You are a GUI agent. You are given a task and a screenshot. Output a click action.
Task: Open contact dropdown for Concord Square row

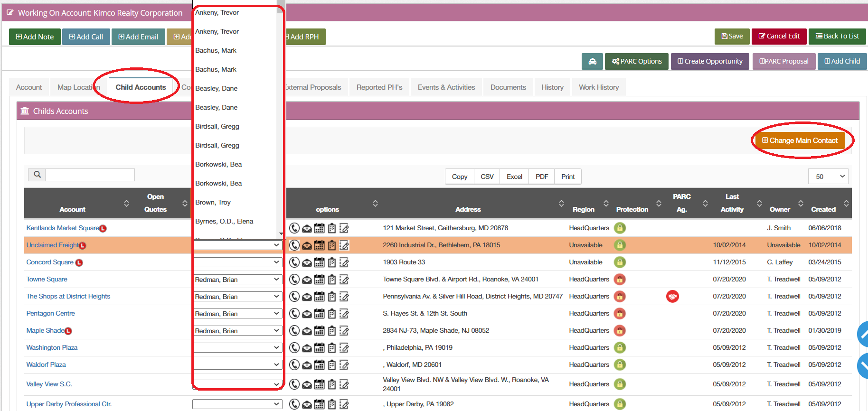[x=237, y=262]
